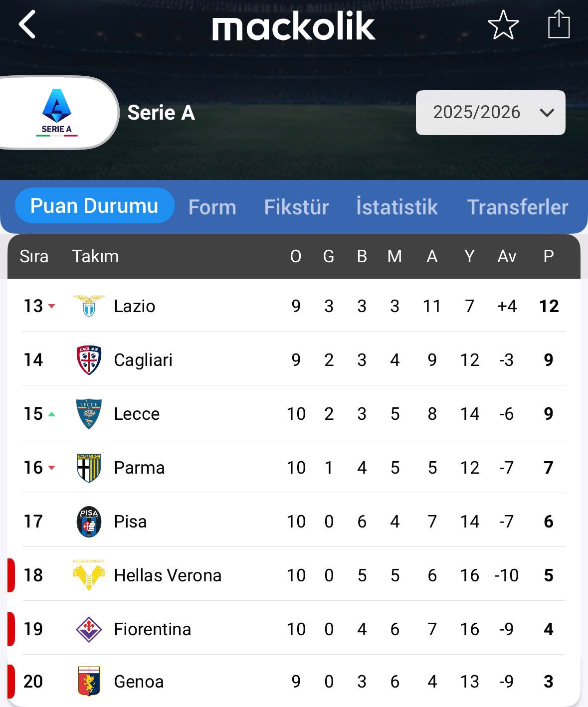The width and height of the screenshot is (588, 707).
Task: Tap the share icon
Action: click(x=559, y=25)
